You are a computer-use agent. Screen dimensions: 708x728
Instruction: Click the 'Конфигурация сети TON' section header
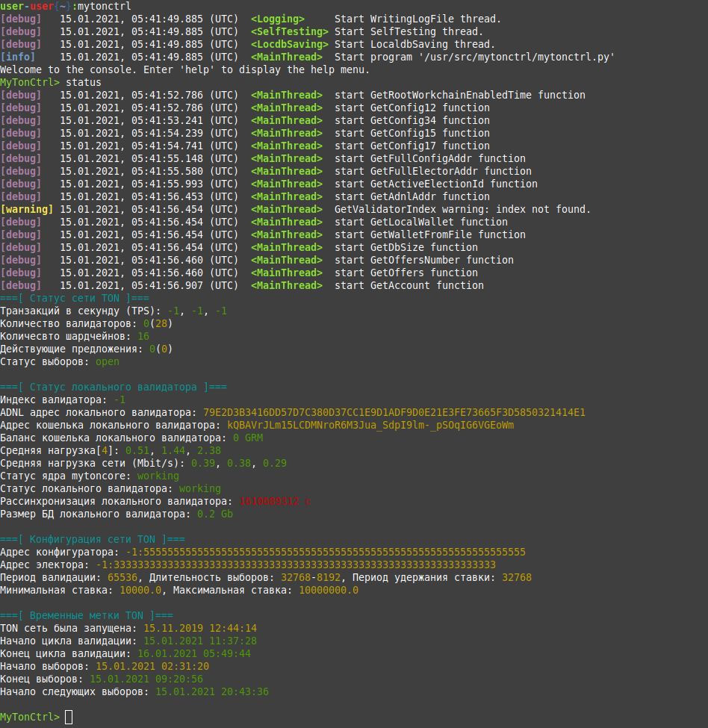93,539
